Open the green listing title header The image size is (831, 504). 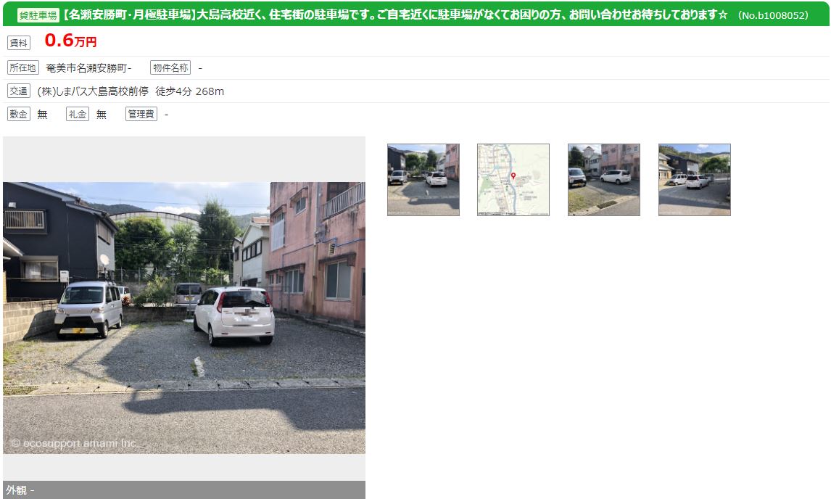tap(415, 15)
